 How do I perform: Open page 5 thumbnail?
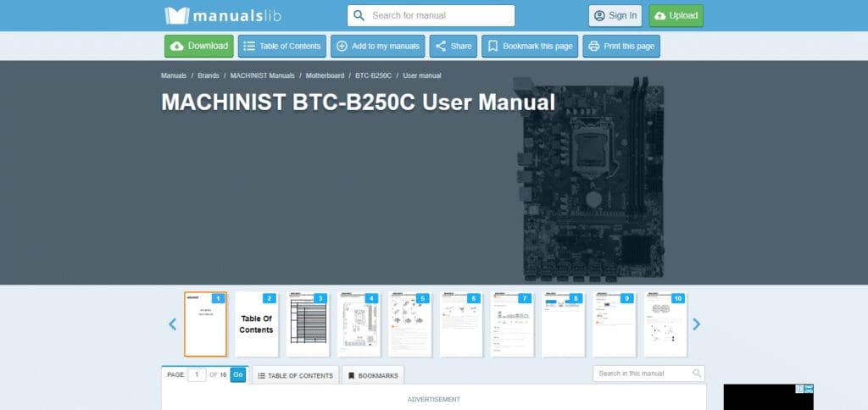409,324
